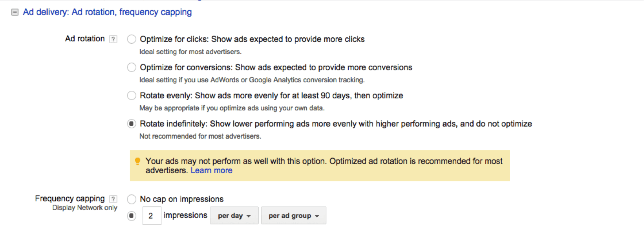
Task: Select the Optimize for clicks radio button
Action: [132, 39]
